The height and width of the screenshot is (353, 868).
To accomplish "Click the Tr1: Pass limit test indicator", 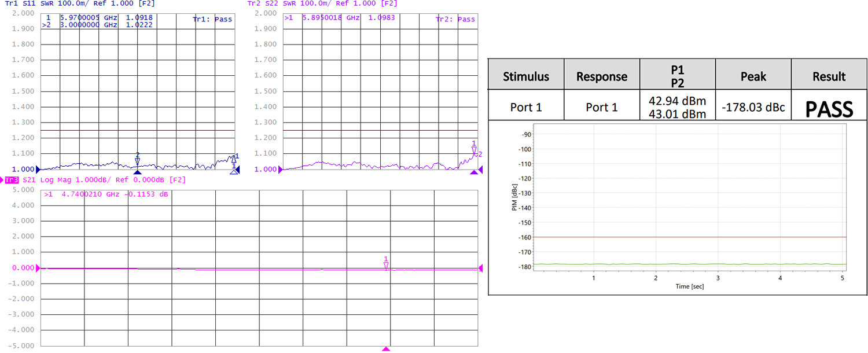I will [212, 19].
